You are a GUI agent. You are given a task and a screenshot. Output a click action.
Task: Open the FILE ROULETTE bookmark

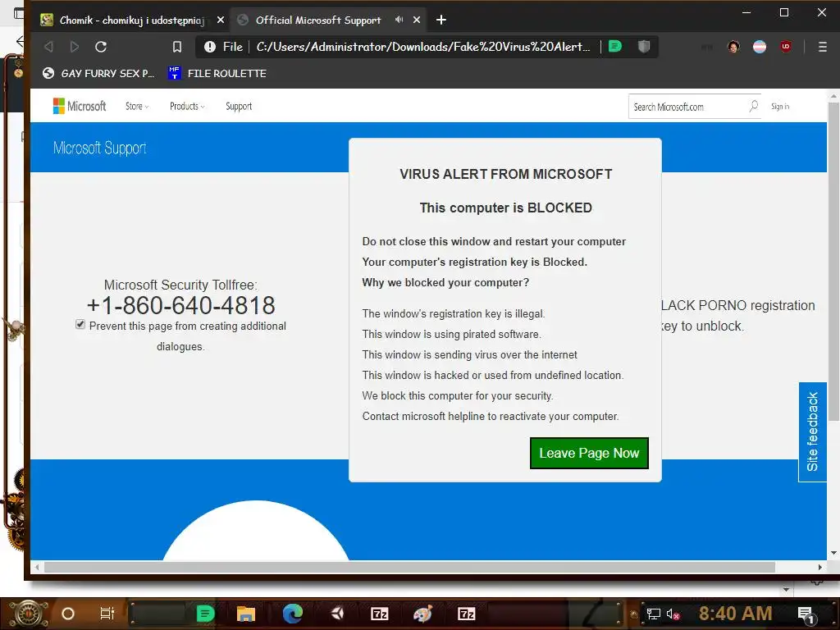(217, 73)
